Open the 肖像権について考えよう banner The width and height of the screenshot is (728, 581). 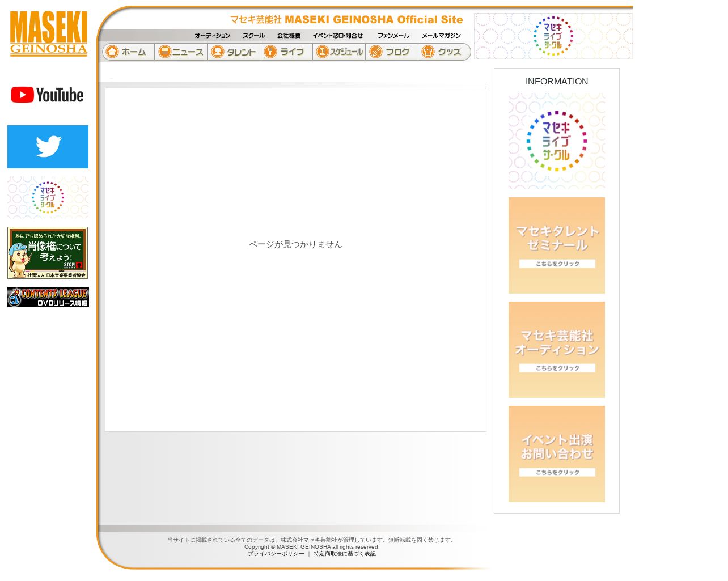(x=48, y=253)
